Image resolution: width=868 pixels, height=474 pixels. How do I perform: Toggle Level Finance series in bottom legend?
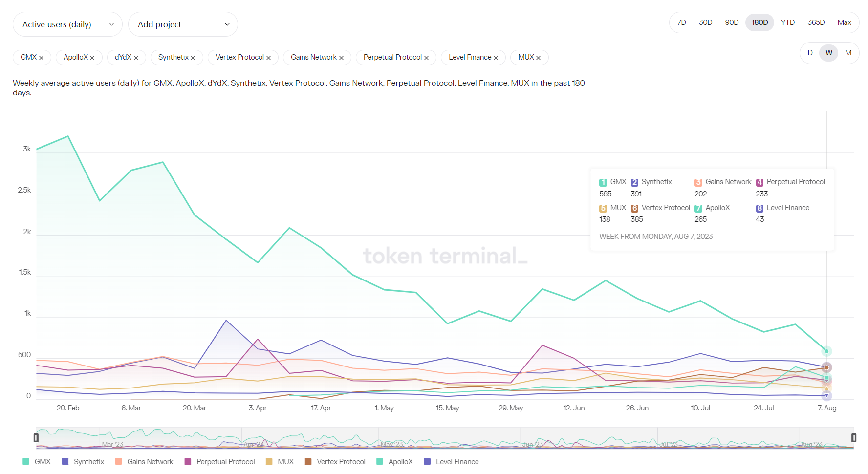[x=452, y=462]
